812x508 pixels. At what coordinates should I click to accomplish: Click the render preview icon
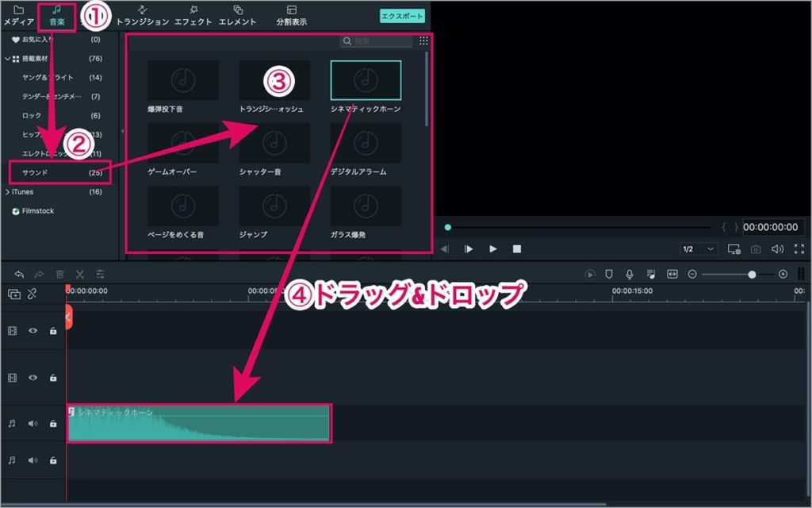coord(590,274)
